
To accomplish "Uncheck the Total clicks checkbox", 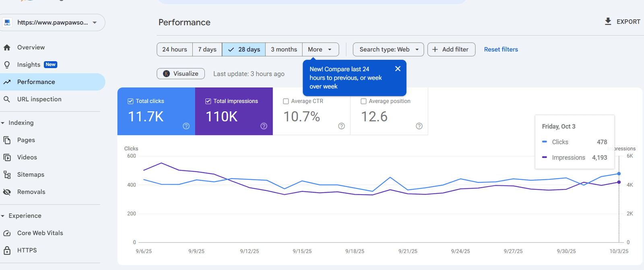I will click(x=130, y=101).
